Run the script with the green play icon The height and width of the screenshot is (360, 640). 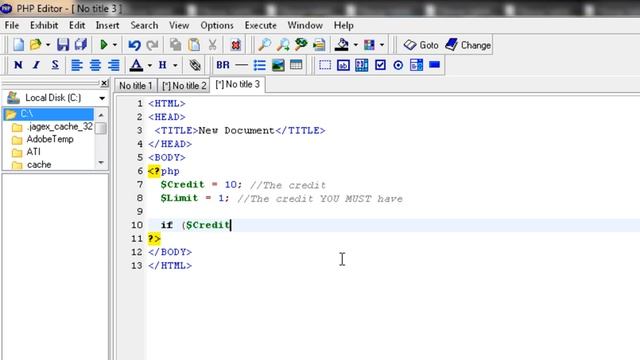104,44
